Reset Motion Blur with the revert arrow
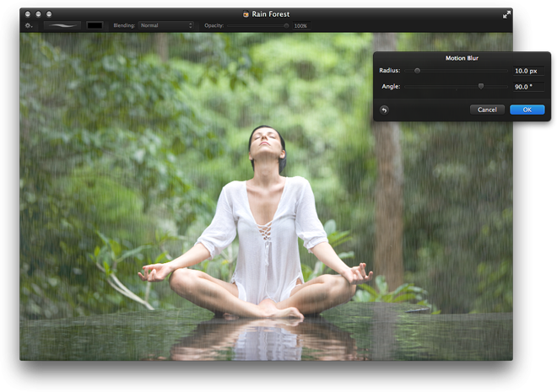This screenshot has width=557, height=392. tap(384, 110)
